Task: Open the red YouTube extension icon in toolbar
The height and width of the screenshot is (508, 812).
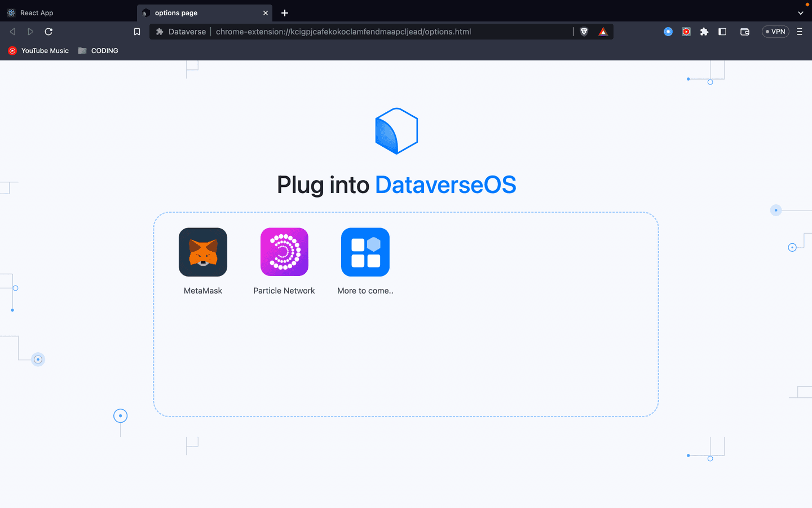Action: point(686,32)
